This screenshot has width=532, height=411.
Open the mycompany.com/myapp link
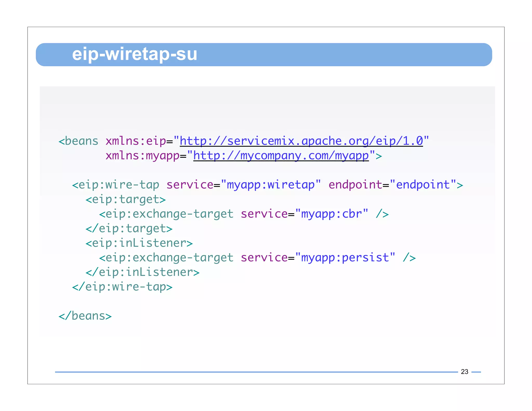point(281,156)
